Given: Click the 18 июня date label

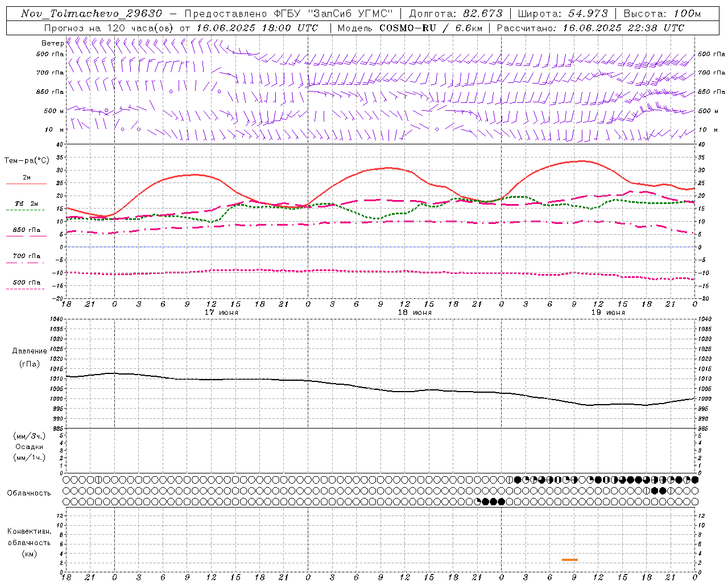Looking at the screenshot, I should point(415,313).
